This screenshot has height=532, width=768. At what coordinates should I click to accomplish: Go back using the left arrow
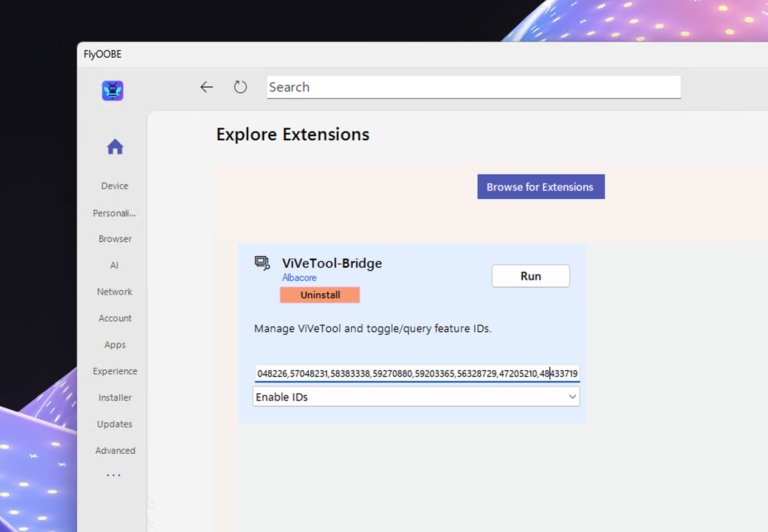click(x=206, y=87)
